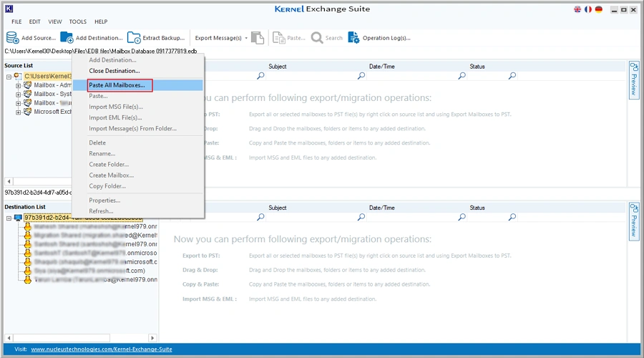Screen dimensions: 644x358
Task: Click the Add Source toolbar icon
Action: point(13,37)
